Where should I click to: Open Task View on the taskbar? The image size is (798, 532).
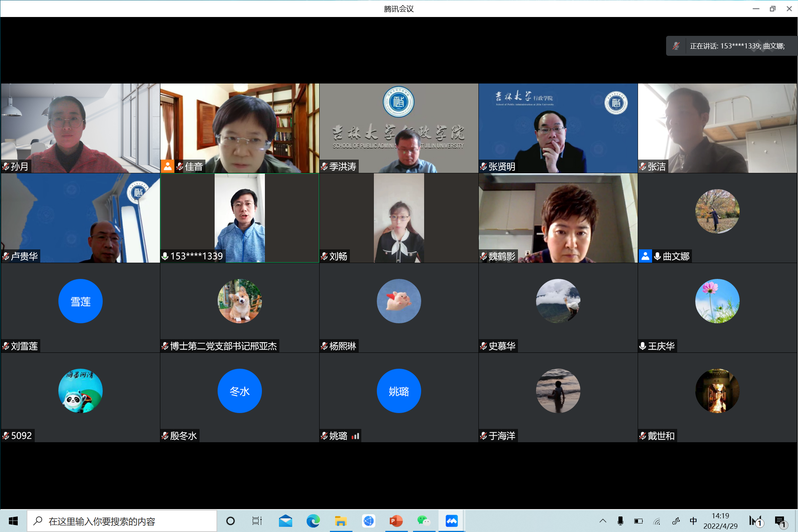tap(257, 521)
